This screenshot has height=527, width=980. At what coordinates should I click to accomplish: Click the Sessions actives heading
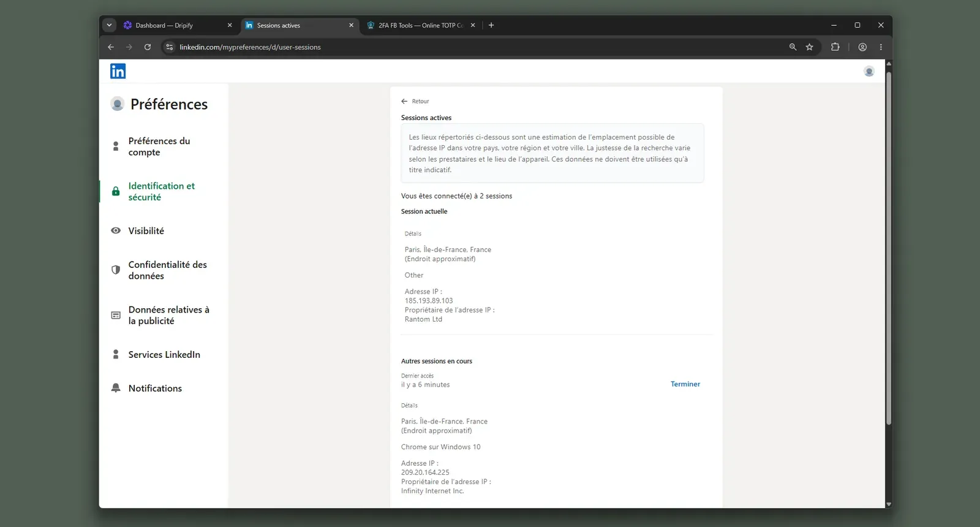426,118
